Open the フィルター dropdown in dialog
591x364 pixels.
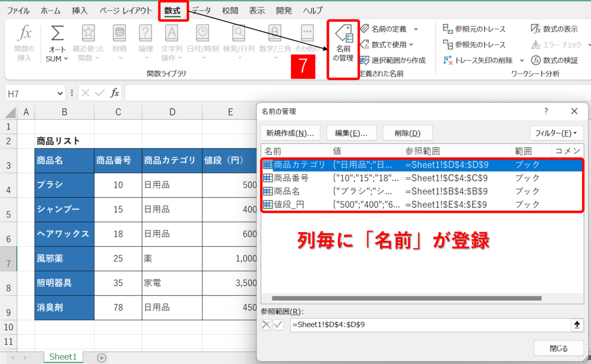(x=556, y=133)
